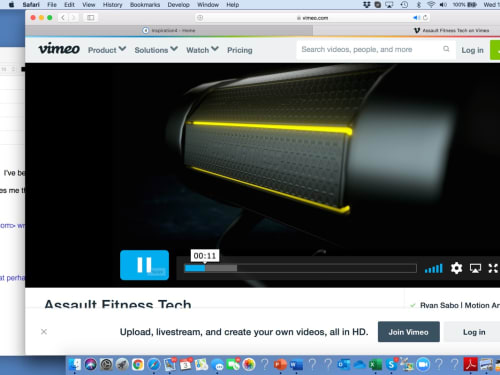Launch Siri from the Dock

[90, 364]
